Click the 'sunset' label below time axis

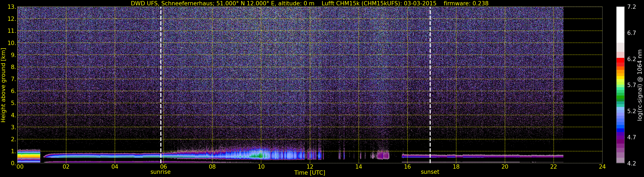tap(430, 172)
